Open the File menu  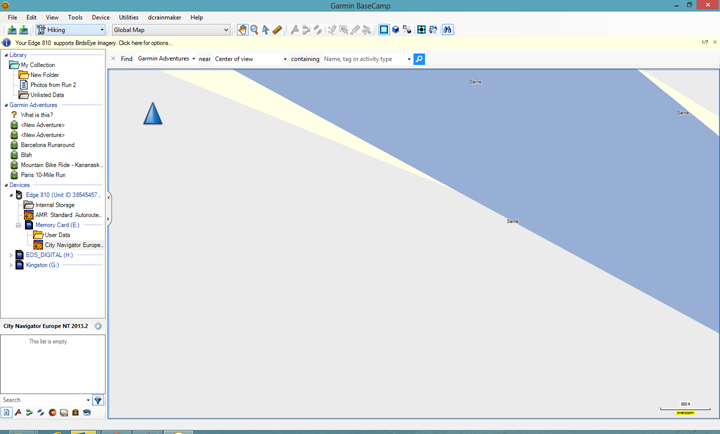click(x=12, y=17)
